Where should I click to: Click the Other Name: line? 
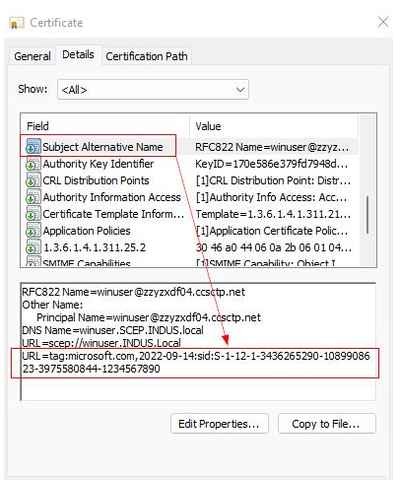tap(52, 305)
